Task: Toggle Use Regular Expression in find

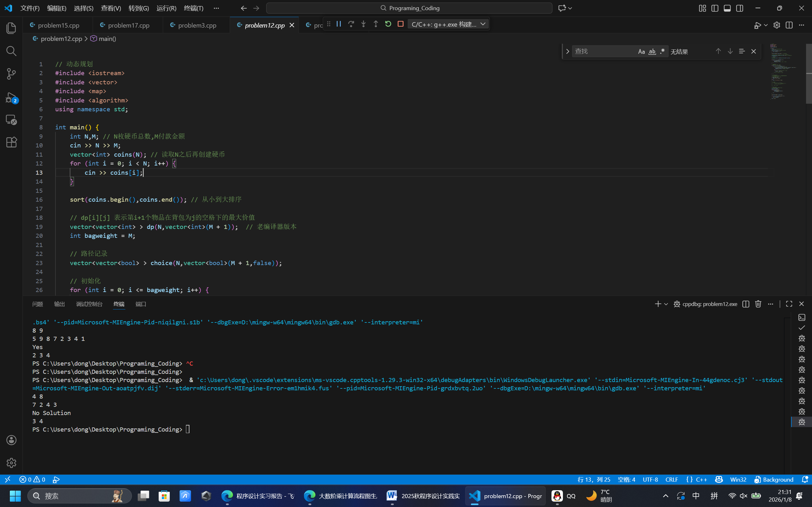Action: (x=662, y=51)
